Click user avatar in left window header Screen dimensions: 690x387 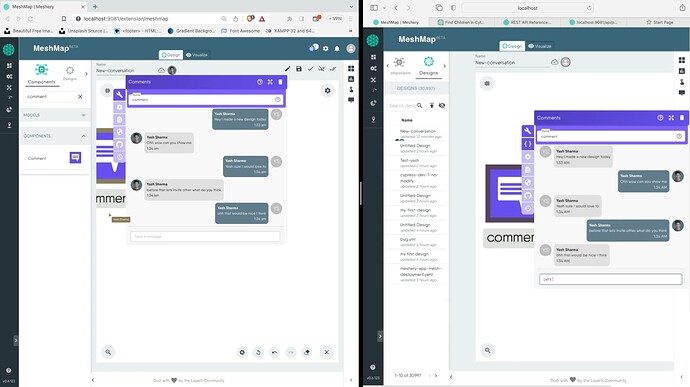click(351, 48)
